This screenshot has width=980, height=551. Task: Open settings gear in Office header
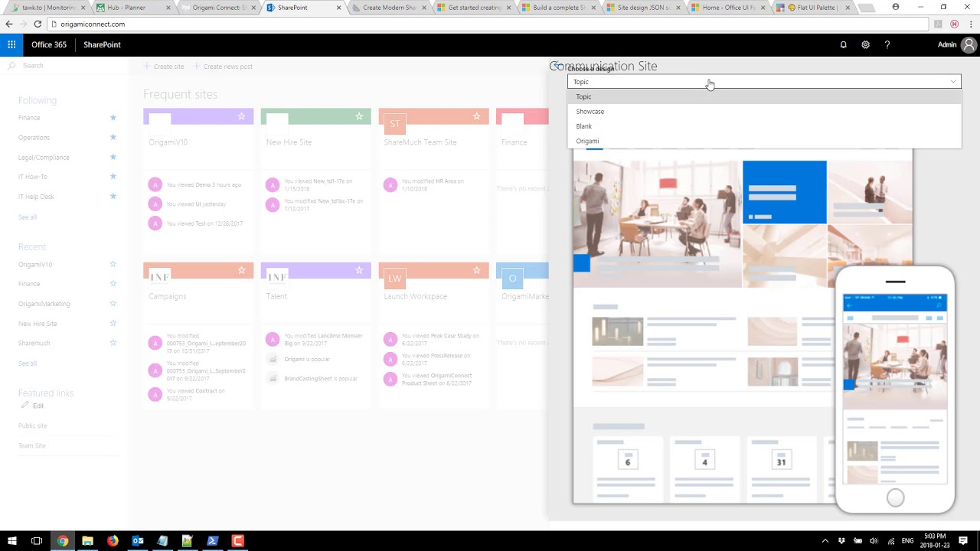pos(865,44)
